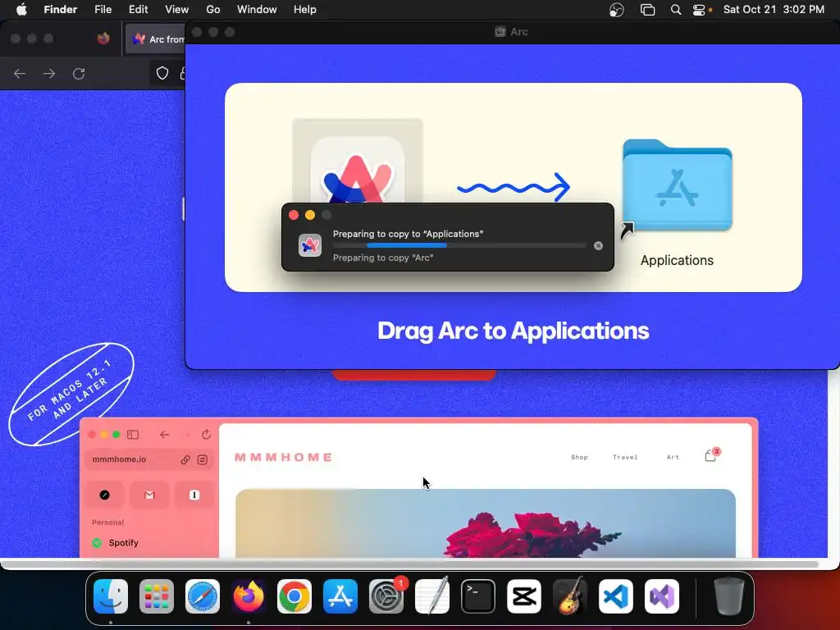Click the screen mirroring icon in menu bar

pos(648,10)
